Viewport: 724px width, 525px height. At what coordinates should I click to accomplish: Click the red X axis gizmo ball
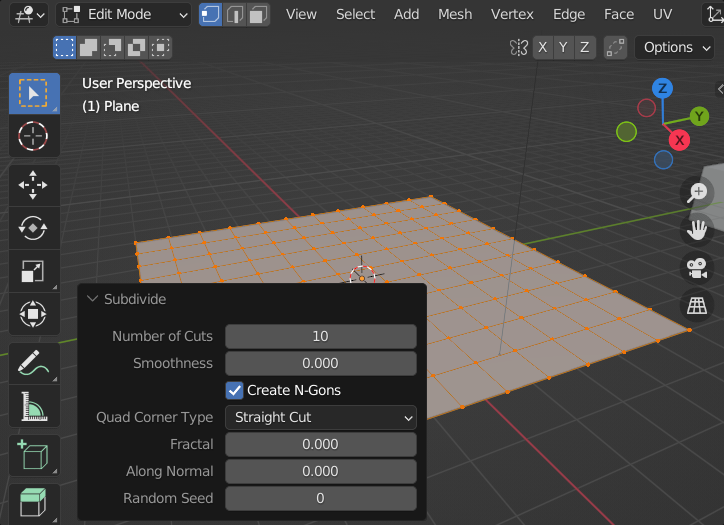point(680,140)
